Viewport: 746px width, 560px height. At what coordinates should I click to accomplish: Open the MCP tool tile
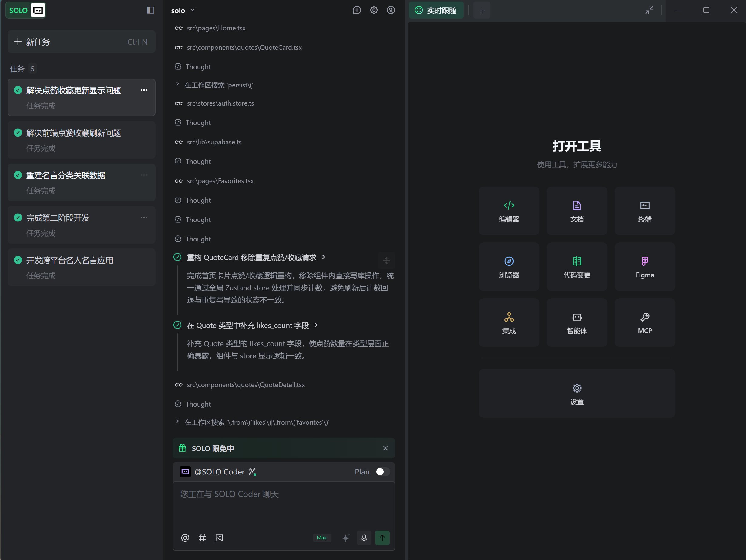click(x=644, y=322)
